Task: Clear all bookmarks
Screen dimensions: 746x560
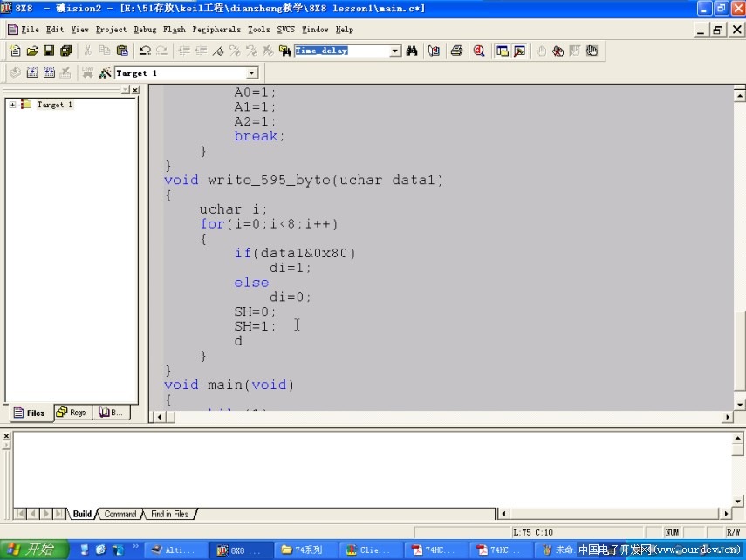Action: point(268,51)
